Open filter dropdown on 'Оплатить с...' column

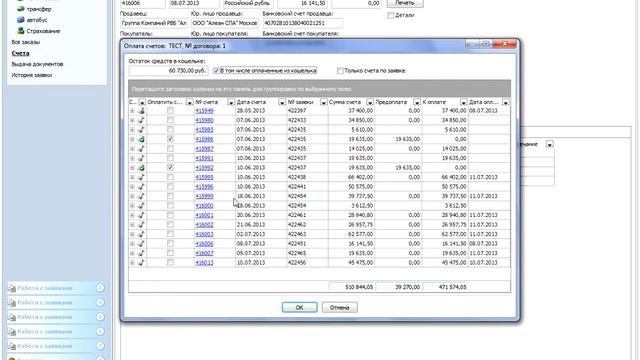(189, 102)
